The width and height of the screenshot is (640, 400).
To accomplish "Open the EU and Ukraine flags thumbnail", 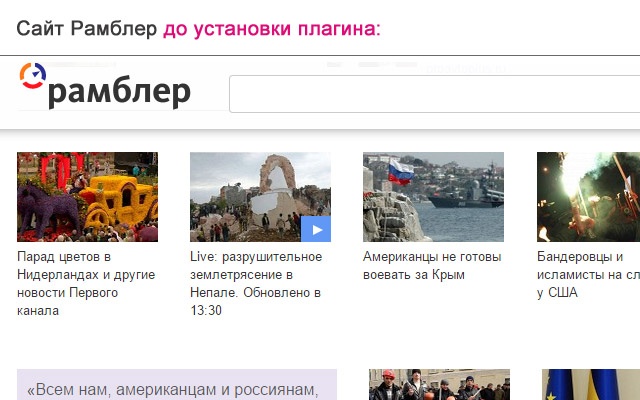I will [591, 384].
